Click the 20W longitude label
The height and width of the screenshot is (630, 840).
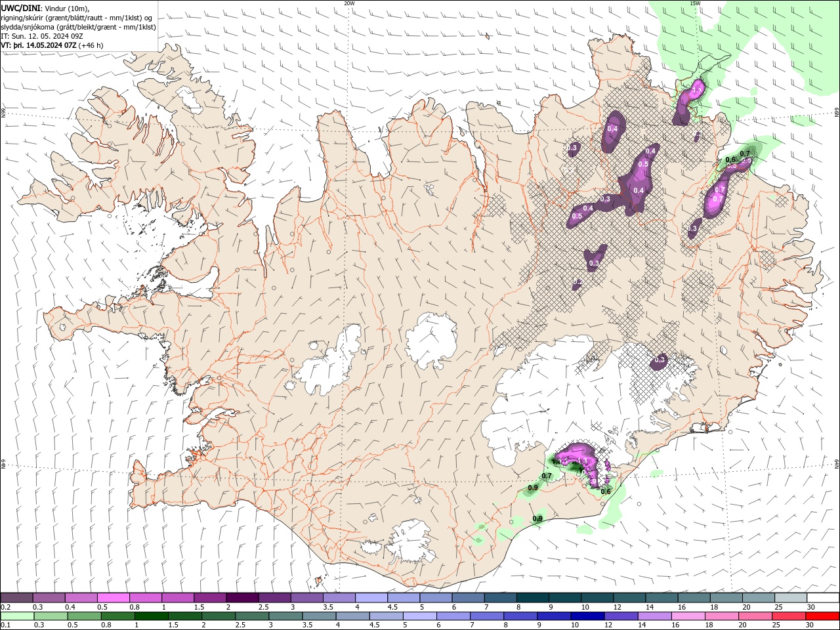pyautogui.click(x=350, y=3)
